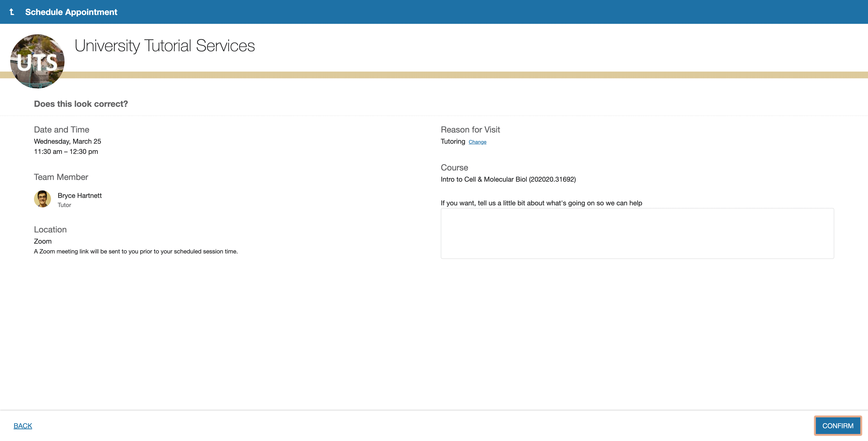
Task: Click the comments text box
Action: [x=637, y=233]
